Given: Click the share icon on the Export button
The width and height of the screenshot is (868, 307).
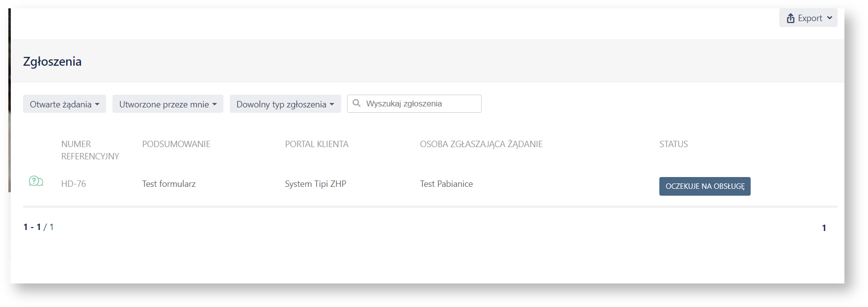Looking at the screenshot, I should [790, 18].
